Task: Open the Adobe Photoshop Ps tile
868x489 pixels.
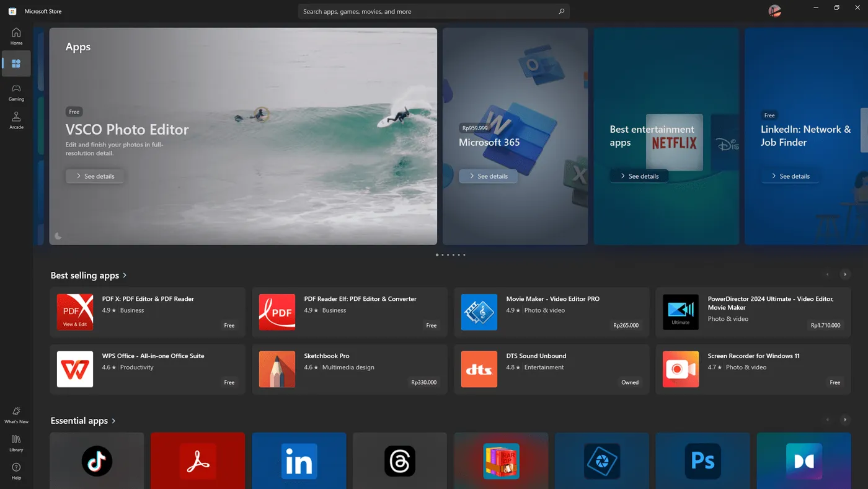Action: [703, 460]
